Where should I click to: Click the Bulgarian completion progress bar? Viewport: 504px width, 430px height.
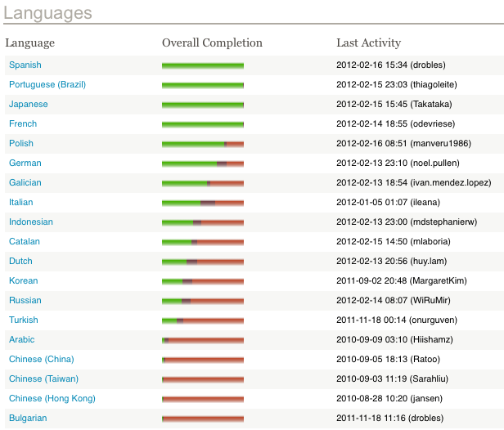pyautogui.click(x=203, y=419)
